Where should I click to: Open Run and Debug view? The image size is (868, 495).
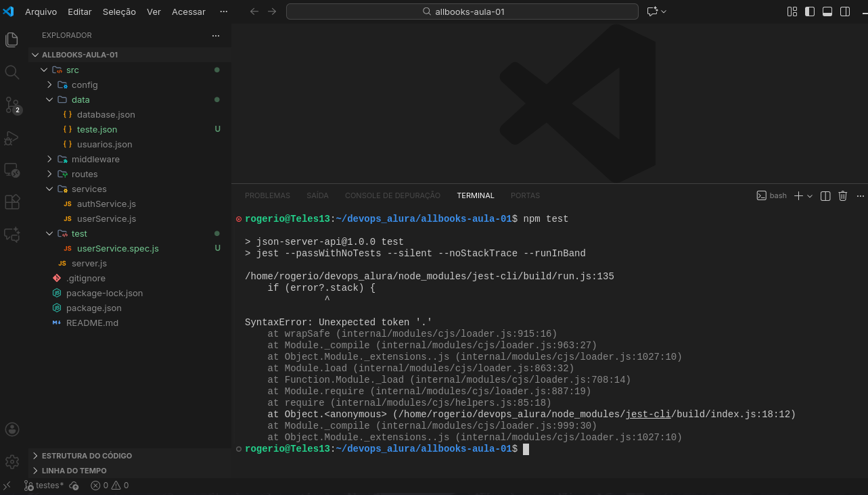click(x=12, y=137)
